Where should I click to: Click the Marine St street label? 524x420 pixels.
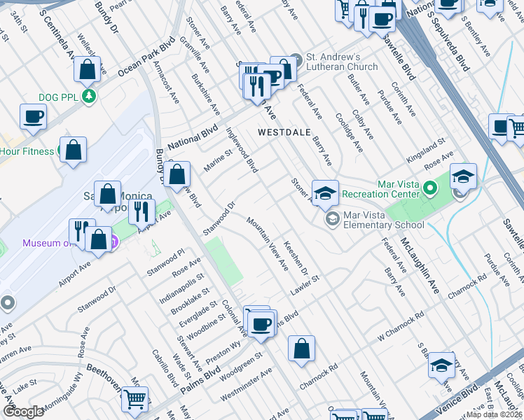click(x=219, y=160)
